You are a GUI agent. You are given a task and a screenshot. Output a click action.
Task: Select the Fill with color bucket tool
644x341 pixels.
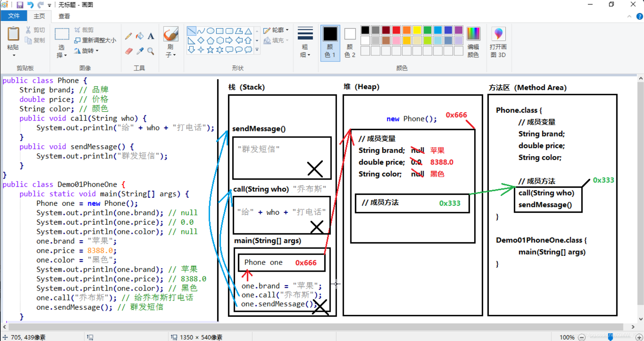140,36
